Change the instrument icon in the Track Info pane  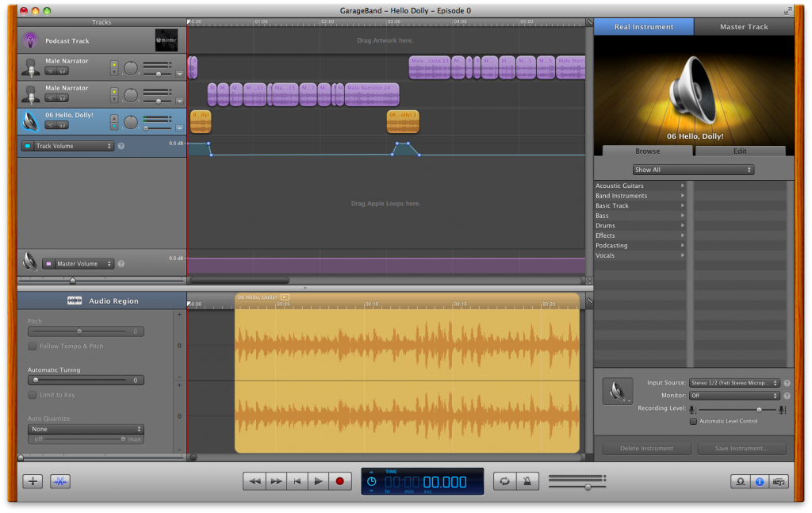tap(617, 391)
